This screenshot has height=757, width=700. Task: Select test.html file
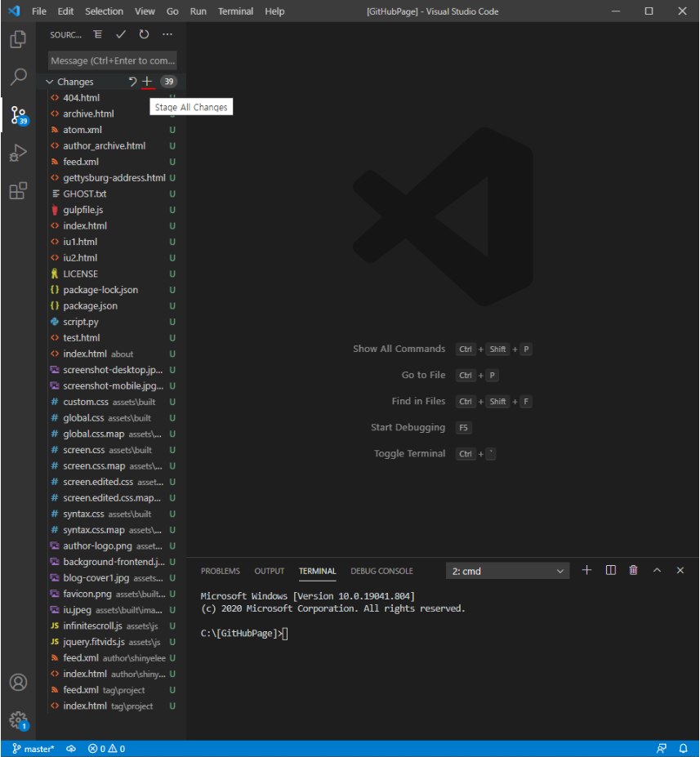click(x=114, y=338)
